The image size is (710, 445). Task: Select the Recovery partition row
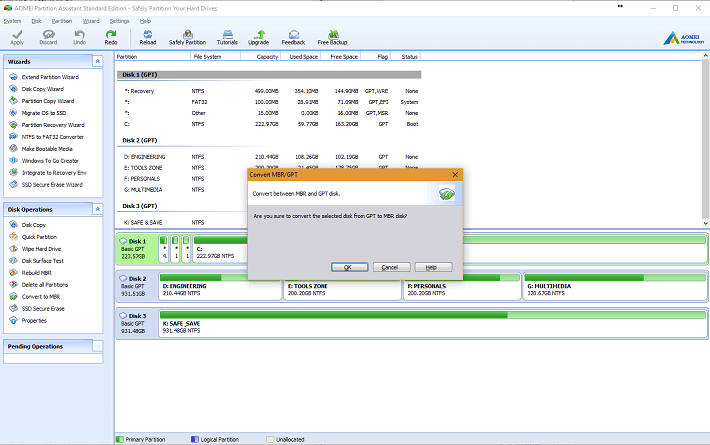(x=269, y=91)
